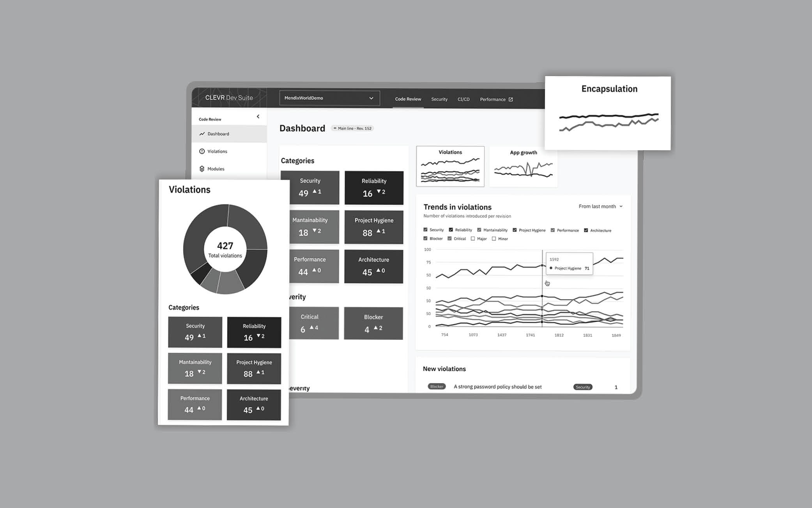This screenshot has width=812, height=508.
Task: Toggle the Security checkbox in Trends
Action: coord(425,230)
